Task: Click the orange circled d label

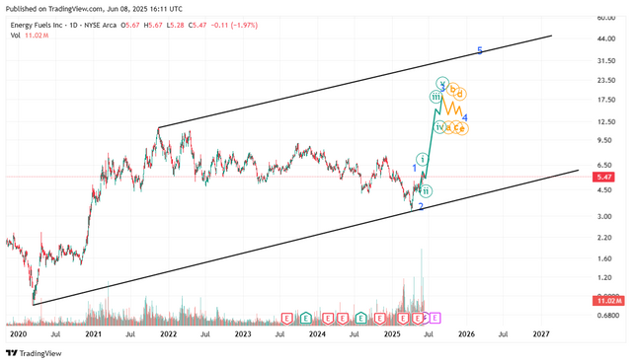Action: (460, 95)
